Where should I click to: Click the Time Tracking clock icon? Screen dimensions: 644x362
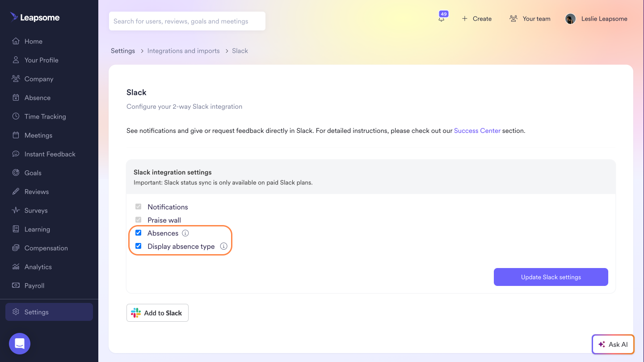pyautogui.click(x=16, y=116)
